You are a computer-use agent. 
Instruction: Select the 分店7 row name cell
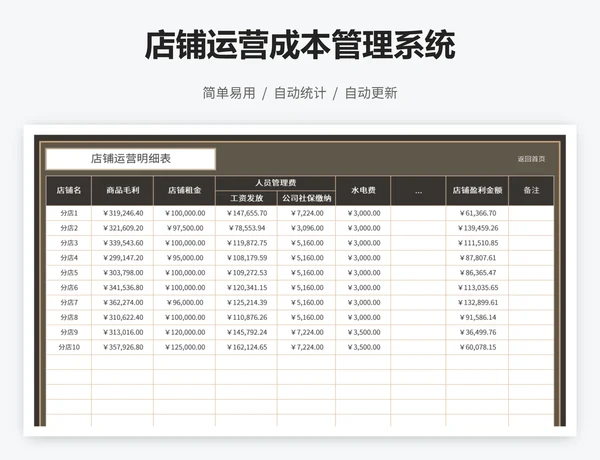(69, 303)
